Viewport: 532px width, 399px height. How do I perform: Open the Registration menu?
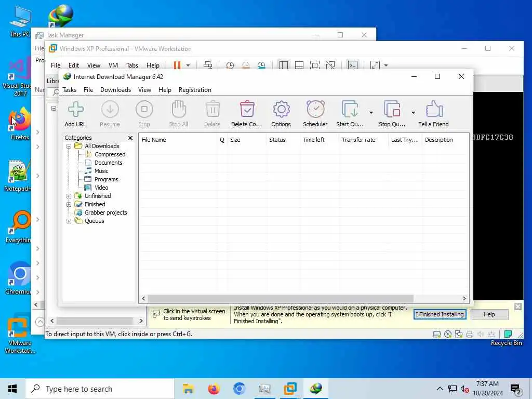coord(195,90)
